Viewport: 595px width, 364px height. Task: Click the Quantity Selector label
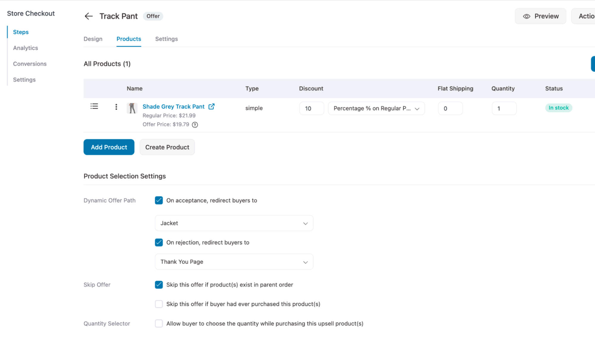pos(107,324)
